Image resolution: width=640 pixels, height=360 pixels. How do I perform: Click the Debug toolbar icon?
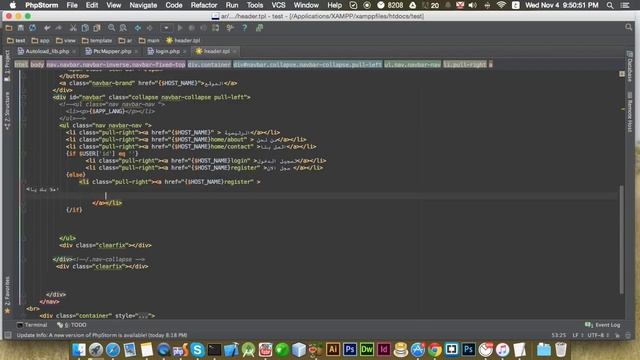pyautogui.click(x=191, y=28)
